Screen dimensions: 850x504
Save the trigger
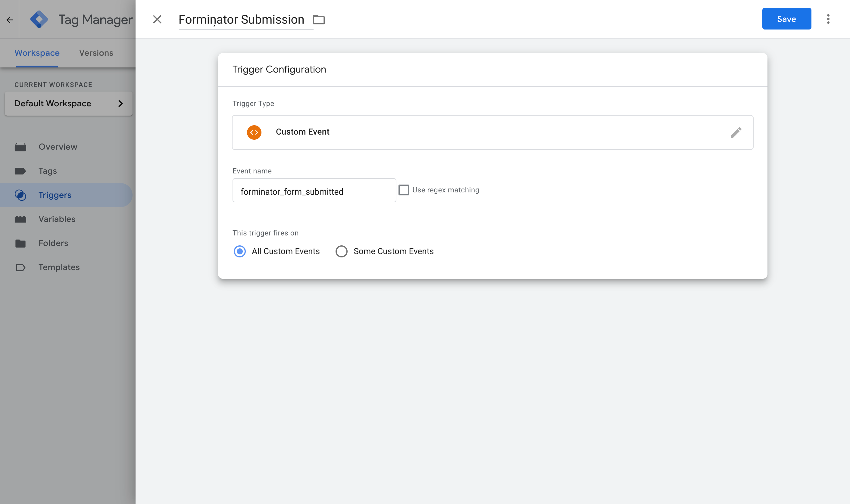click(x=786, y=19)
